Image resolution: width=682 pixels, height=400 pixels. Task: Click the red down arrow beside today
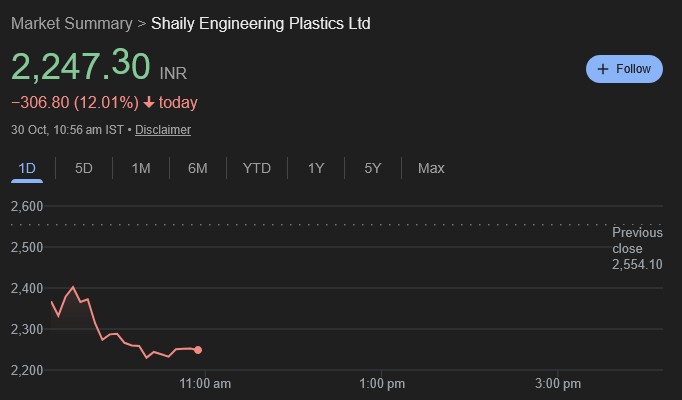(x=149, y=103)
